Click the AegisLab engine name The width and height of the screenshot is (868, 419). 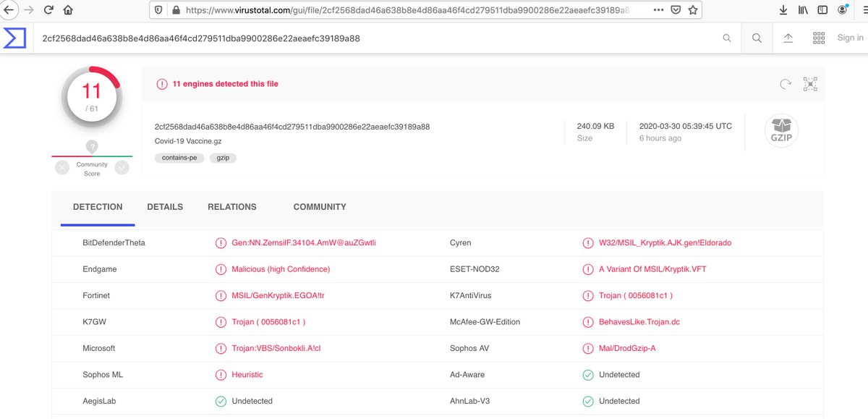click(99, 401)
